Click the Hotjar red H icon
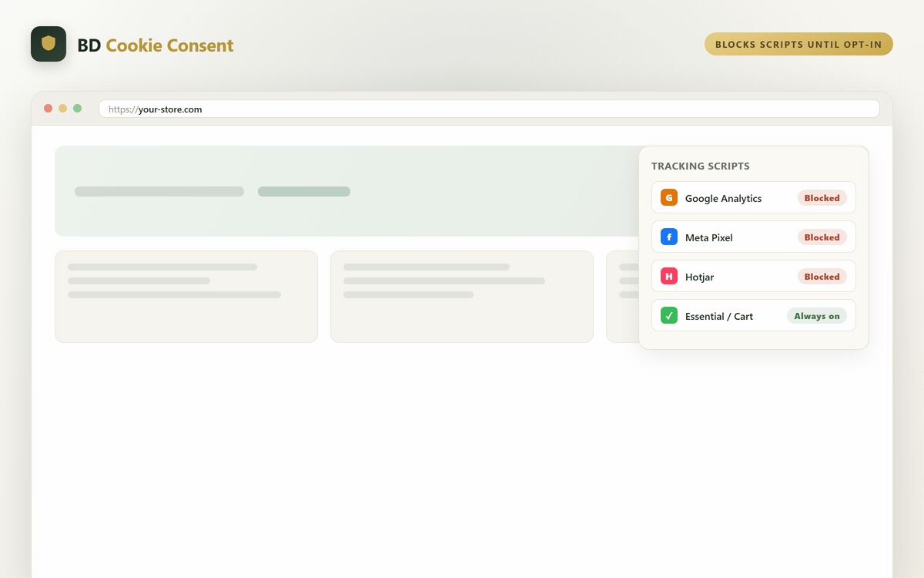This screenshot has width=924, height=578. pyautogui.click(x=669, y=277)
